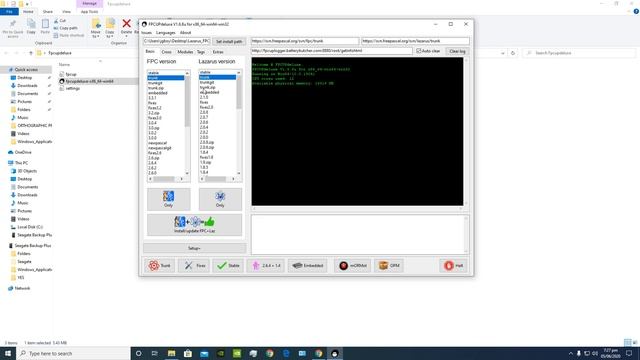
Task: Open the Issues menu in FPCUPdeluxe
Action: click(146, 33)
